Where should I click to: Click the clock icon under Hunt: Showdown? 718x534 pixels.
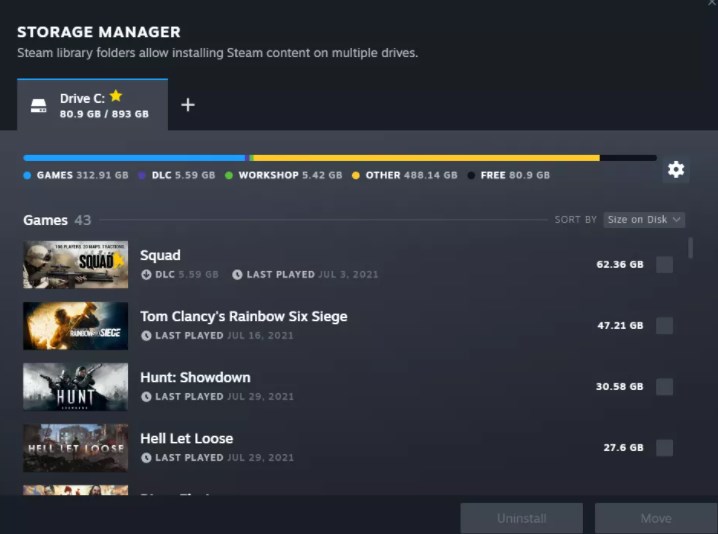pos(146,397)
